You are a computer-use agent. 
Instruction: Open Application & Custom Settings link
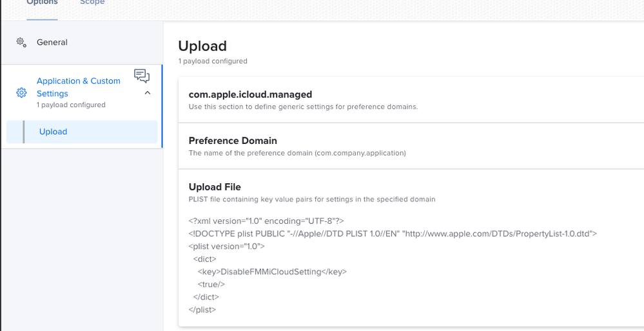point(79,87)
